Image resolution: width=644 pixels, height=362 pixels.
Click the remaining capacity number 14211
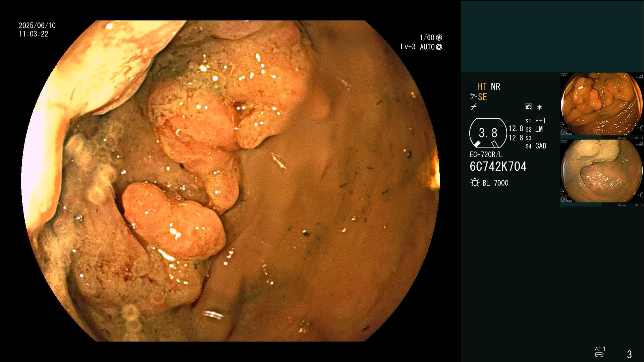coord(599,349)
